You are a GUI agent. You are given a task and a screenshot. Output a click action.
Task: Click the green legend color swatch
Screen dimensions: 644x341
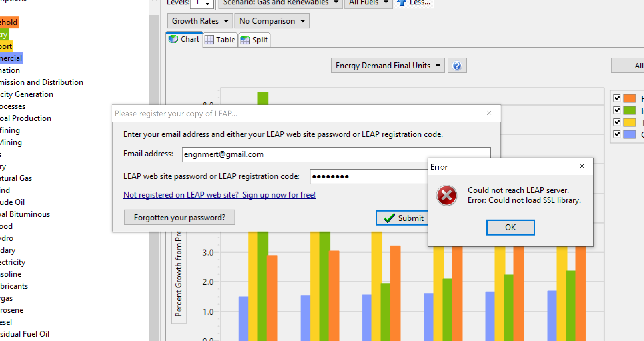629,110
